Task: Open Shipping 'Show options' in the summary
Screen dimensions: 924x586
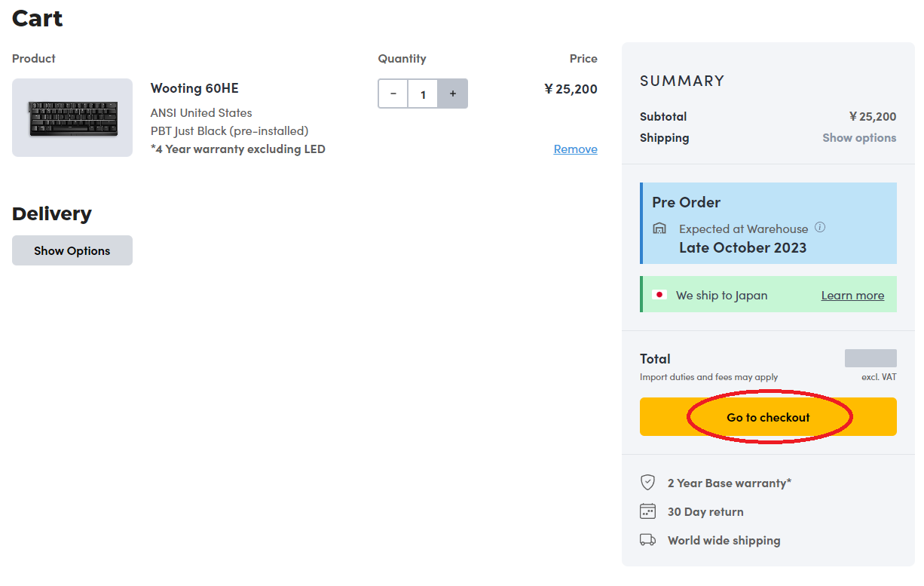Action: click(x=859, y=138)
